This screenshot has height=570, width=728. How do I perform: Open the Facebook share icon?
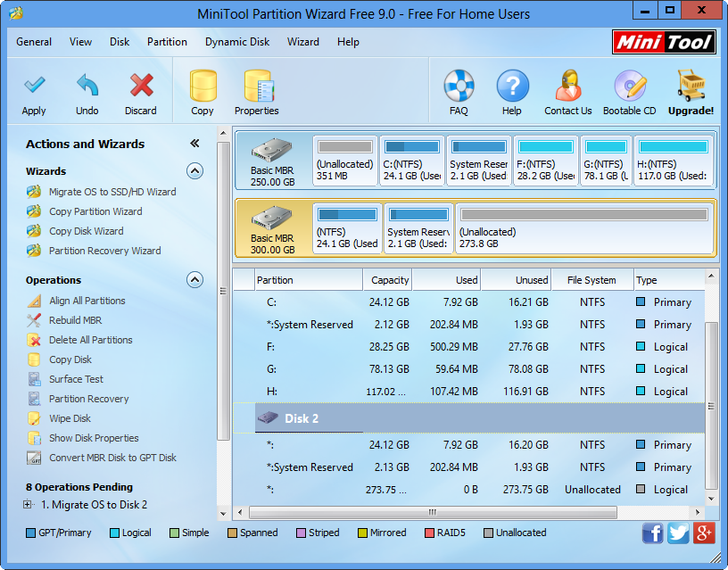pyautogui.click(x=652, y=533)
